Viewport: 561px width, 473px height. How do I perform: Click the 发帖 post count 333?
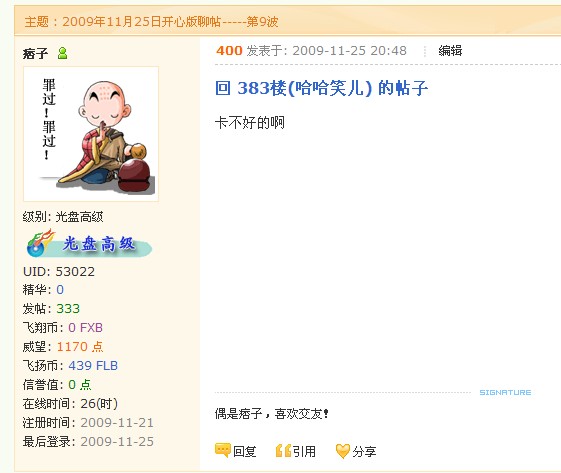[68, 308]
